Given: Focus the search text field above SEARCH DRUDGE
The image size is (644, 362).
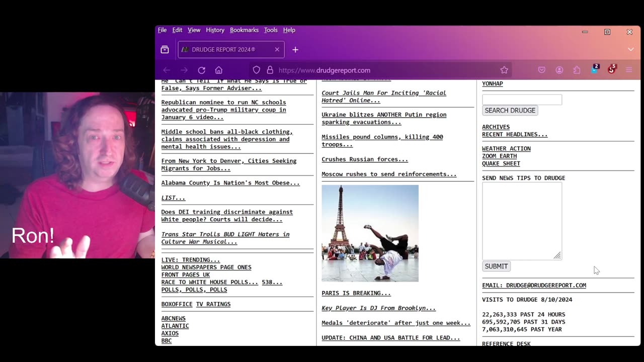Looking at the screenshot, I should point(522,100).
